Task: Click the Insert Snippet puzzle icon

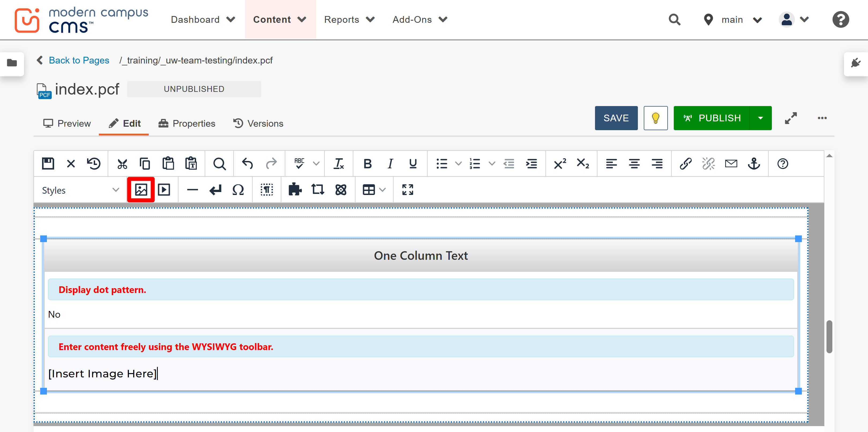Action: tap(295, 190)
